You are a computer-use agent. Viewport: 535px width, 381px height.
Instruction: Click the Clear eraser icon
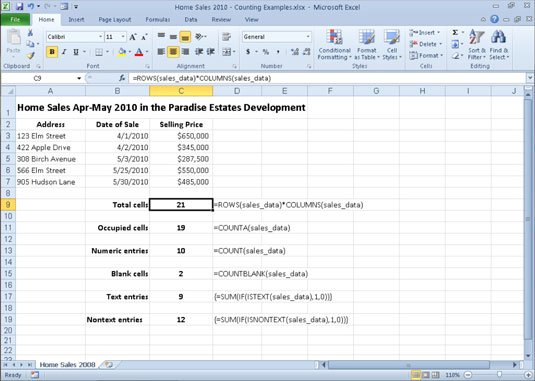pyautogui.click(x=455, y=56)
